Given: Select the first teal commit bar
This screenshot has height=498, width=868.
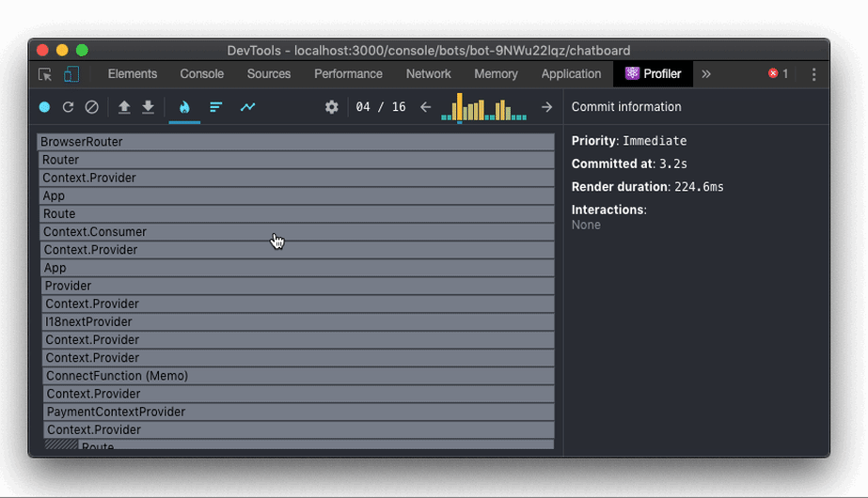Looking at the screenshot, I should click(x=444, y=117).
